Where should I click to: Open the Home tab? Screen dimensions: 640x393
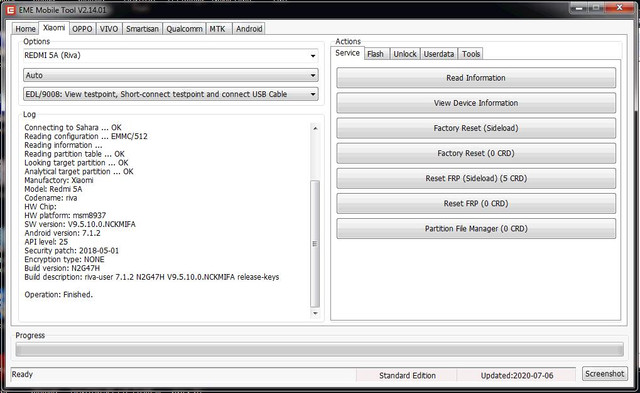click(25, 29)
